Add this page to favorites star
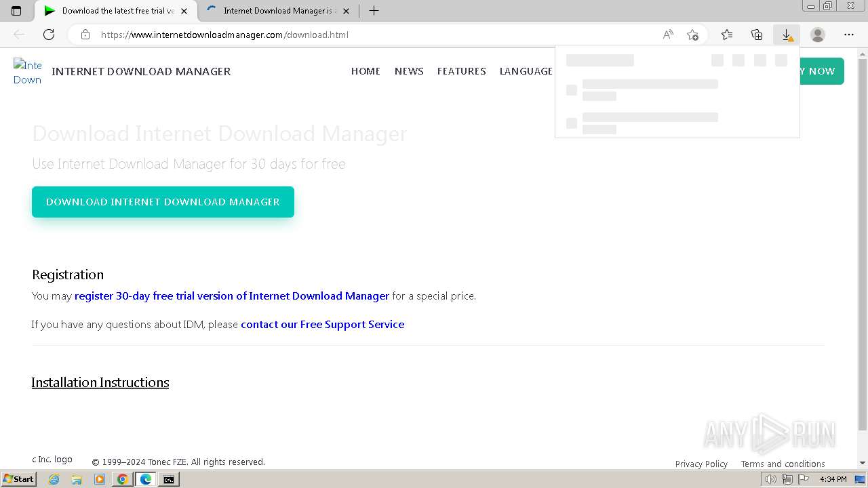This screenshot has height=488, width=868. [692, 35]
